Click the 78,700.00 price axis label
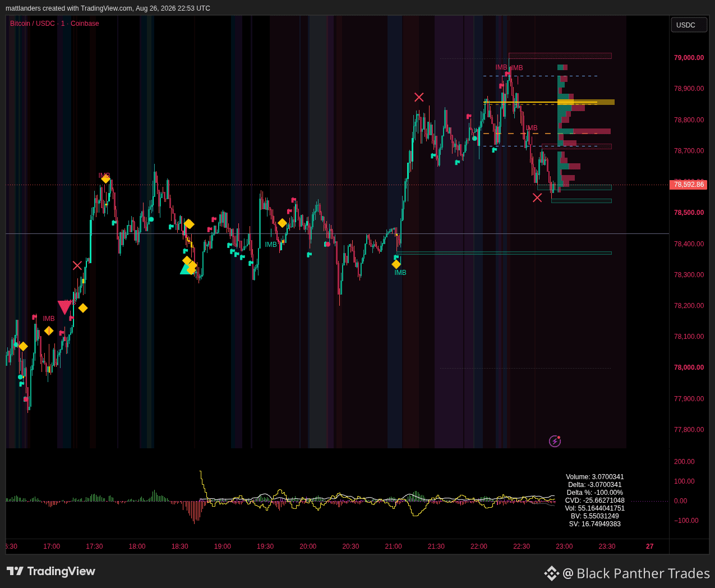Viewport: 715px width, 588px height. click(x=689, y=151)
